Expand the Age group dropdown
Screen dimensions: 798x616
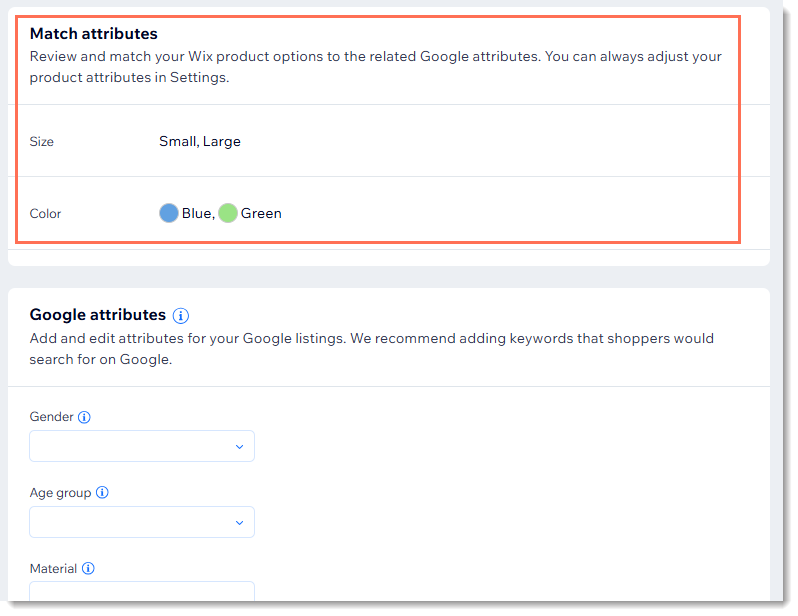[x=142, y=522]
